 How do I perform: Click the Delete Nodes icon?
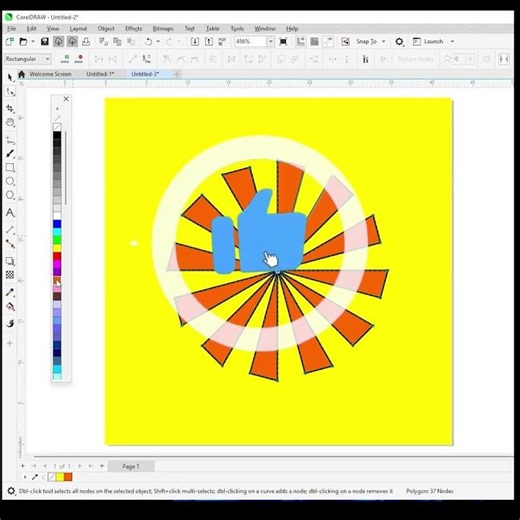pos(79,59)
